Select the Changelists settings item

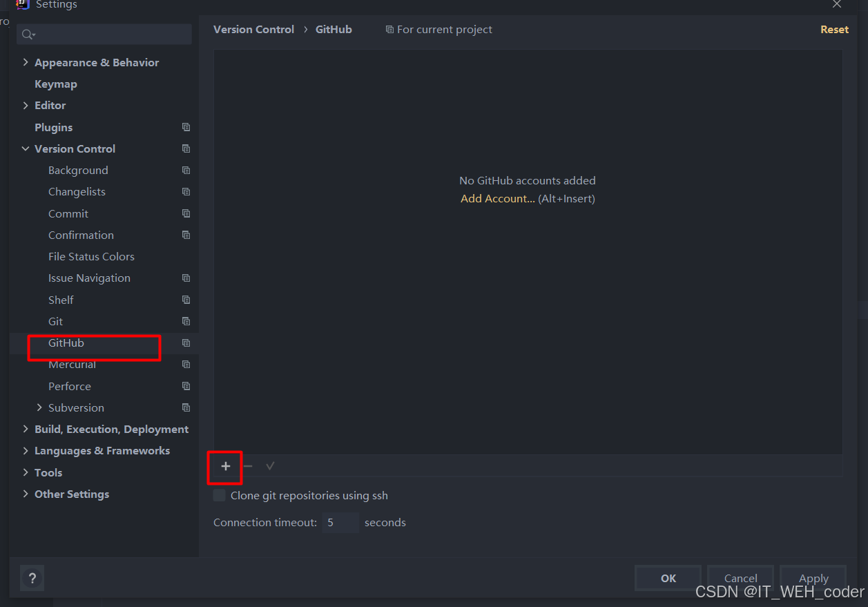77,191
